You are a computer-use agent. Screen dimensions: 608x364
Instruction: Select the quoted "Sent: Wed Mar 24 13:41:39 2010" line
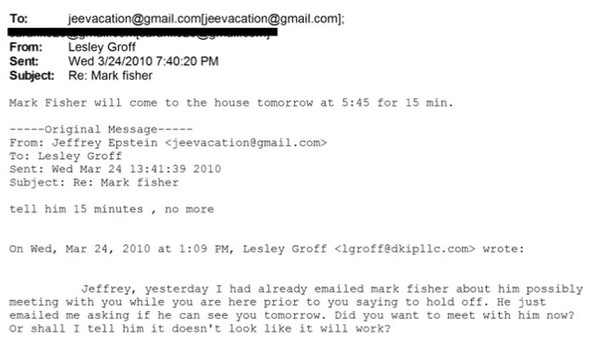click(115, 169)
